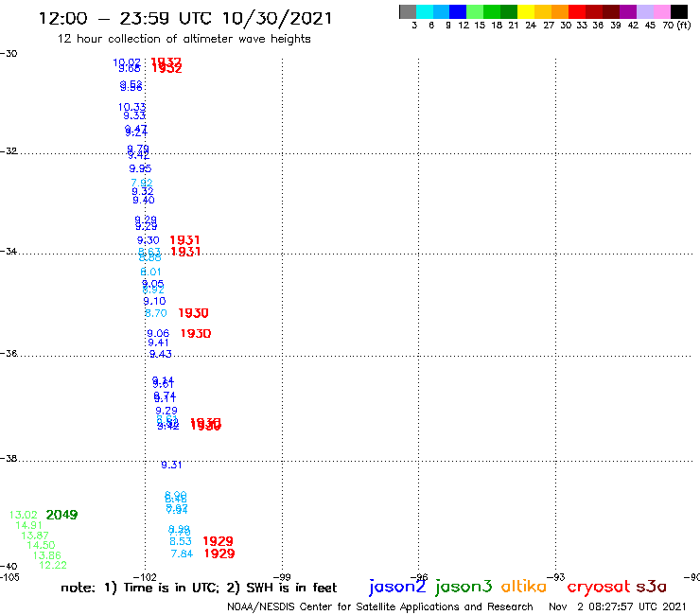Click the wave height value '9.95'
Screen dimensions: 700x615
[140, 168]
